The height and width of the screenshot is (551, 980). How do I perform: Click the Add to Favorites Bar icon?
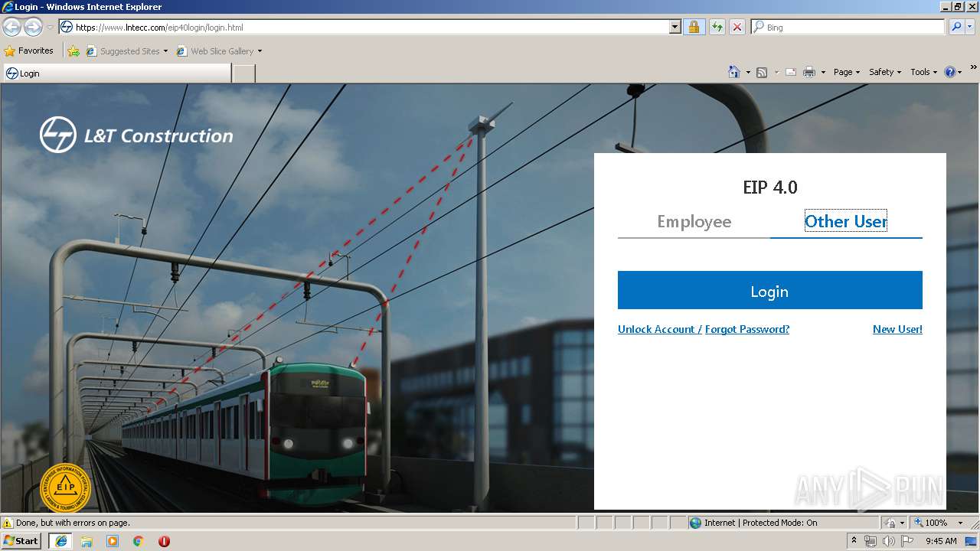click(73, 51)
